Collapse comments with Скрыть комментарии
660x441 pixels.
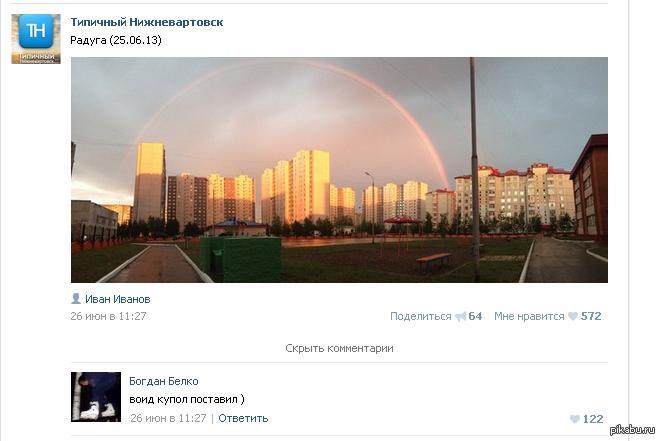pyautogui.click(x=339, y=348)
